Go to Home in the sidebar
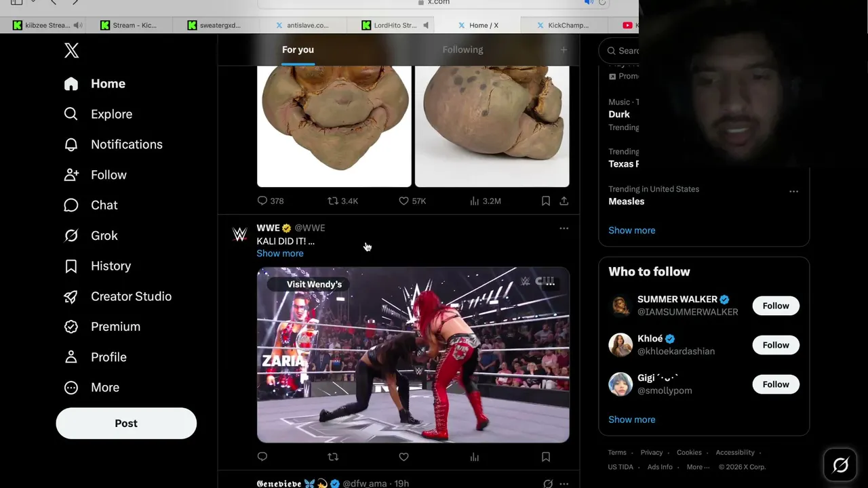868x488 pixels. point(95,83)
